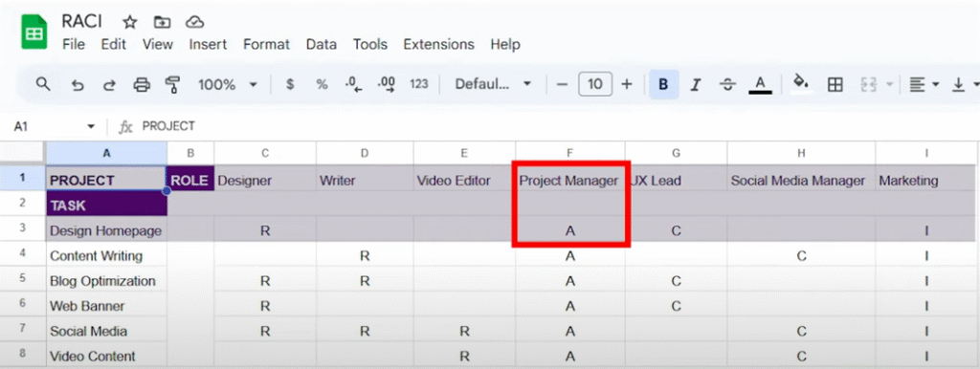Toggle strikethrough formatting
Viewport: 980px width, 369px height.
tap(727, 84)
